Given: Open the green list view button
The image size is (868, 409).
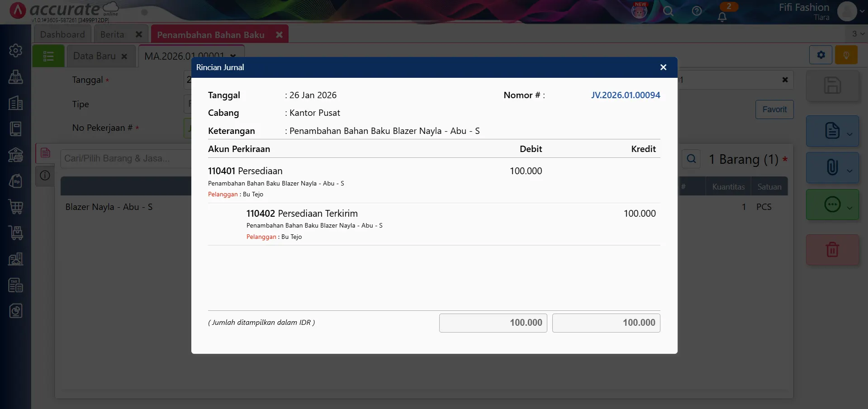Looking at the screenshot, I should tap(48, 56).
